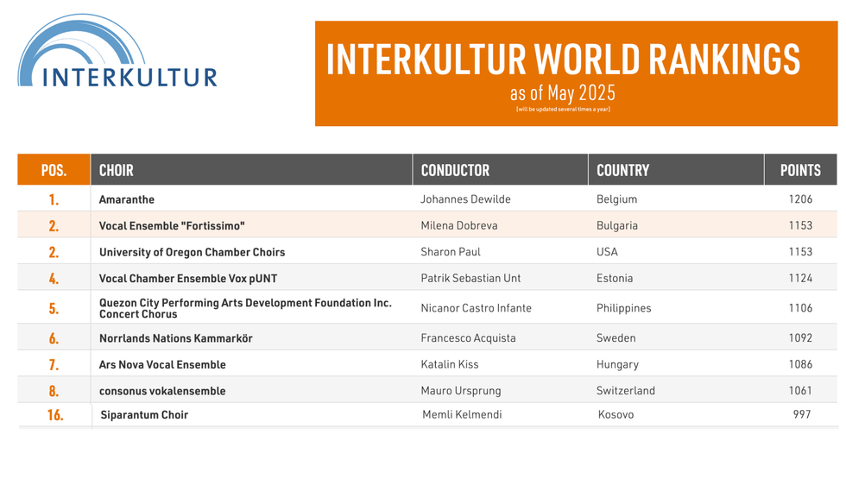Click the CONDUCTOR column header

455,170
